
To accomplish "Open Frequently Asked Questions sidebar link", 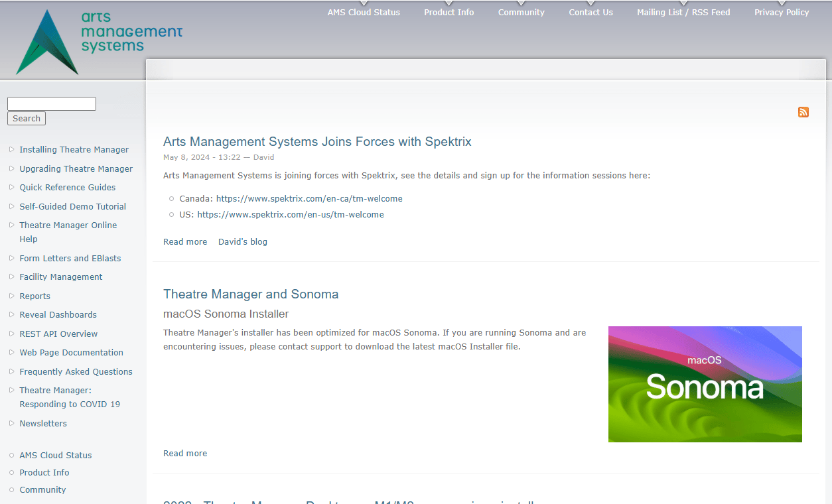I will (76, 371).
